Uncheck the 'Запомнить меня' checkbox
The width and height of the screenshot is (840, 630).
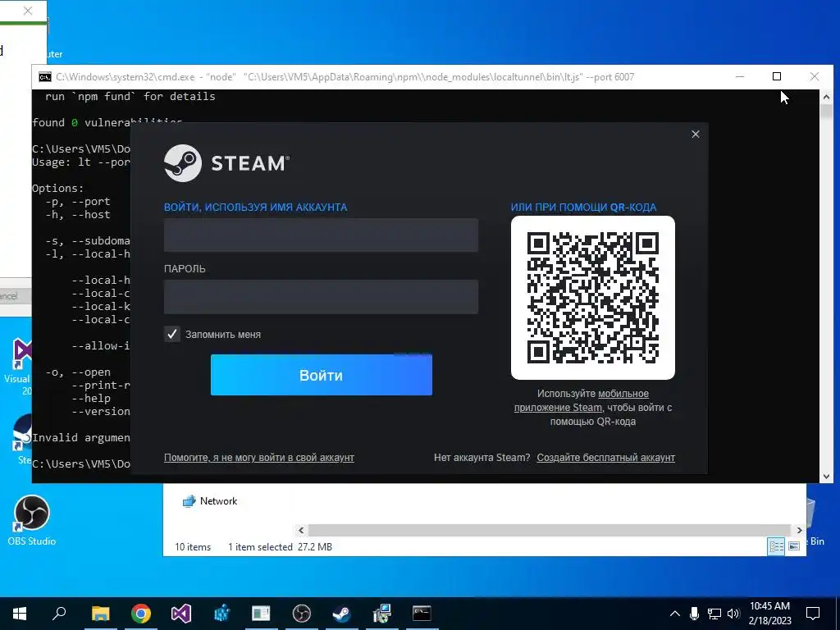(x=172, y=335)
